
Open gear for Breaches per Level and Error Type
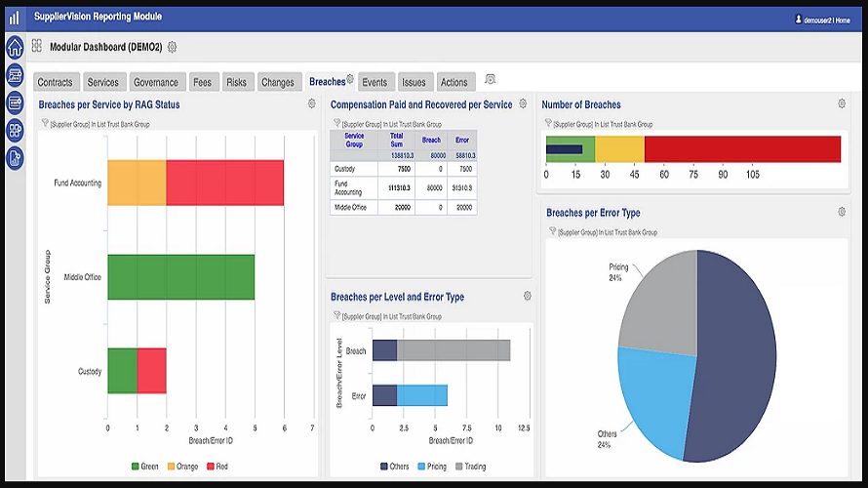click(527, 296)
